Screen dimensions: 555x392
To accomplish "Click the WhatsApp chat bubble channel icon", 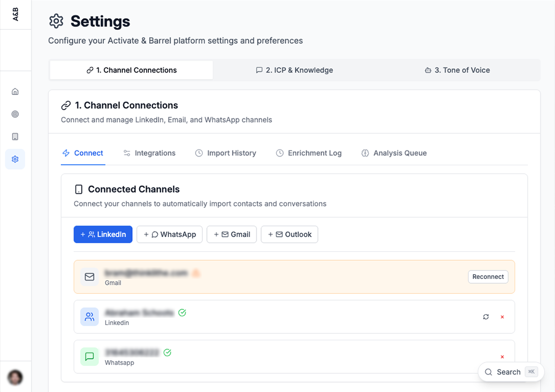I will pyautogui.click(x=90, y=357).
